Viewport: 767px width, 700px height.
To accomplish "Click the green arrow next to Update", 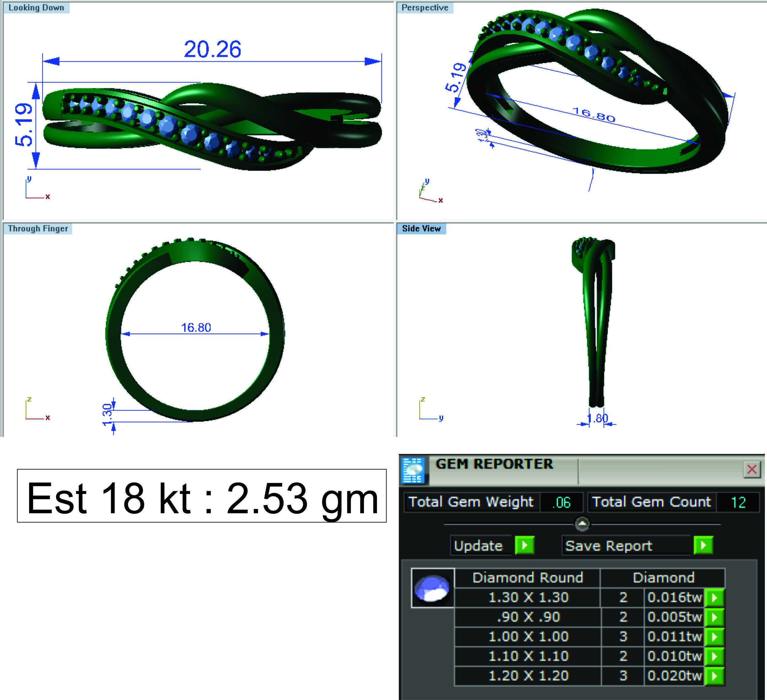I will pos(525,545).
